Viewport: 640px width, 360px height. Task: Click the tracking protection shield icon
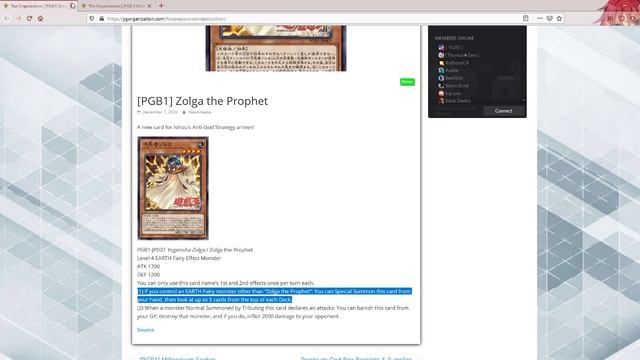(x=92, y=18)
